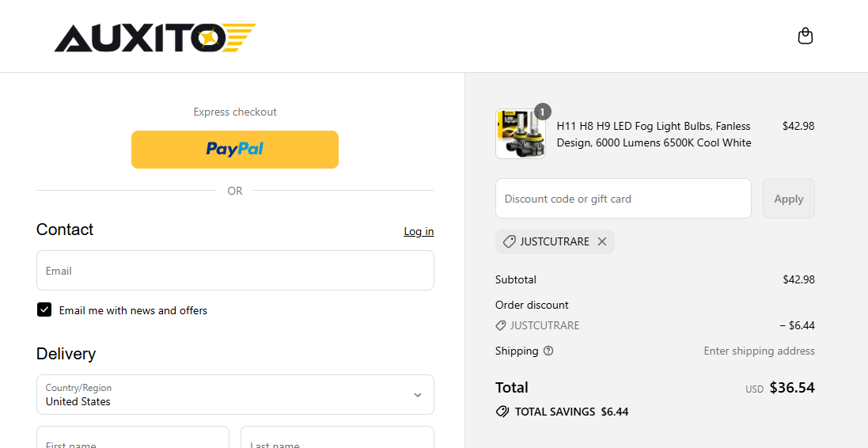Open the Log in link
868x448 pixels.
click(419, 231)
